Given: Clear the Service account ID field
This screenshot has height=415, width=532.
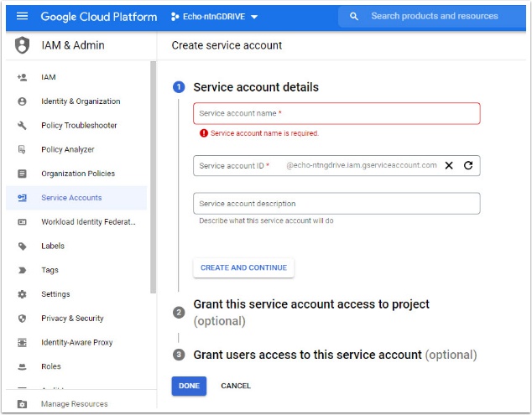Looking at the screenshot, I should pyautogui.click(x=449, y=166).
